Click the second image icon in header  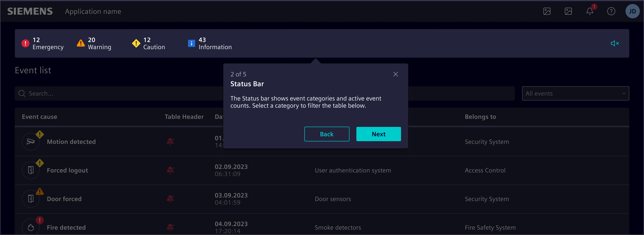pyautogui.click(x=568, y=11)
